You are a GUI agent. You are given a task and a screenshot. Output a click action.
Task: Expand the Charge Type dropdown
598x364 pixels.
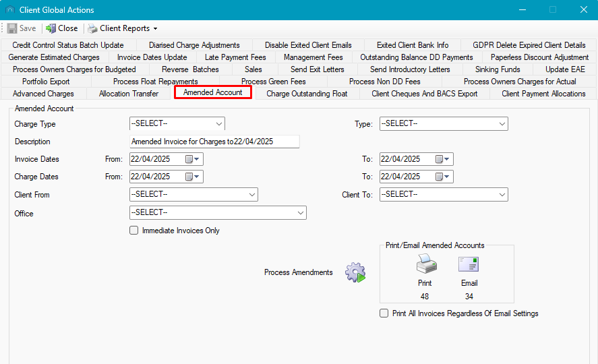[177, 124]
